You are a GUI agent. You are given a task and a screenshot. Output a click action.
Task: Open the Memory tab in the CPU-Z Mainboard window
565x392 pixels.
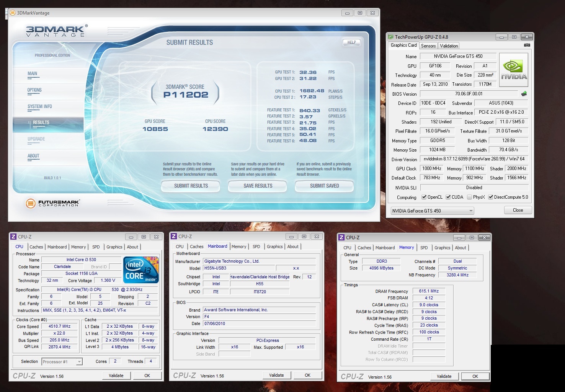tap(239, 247)
